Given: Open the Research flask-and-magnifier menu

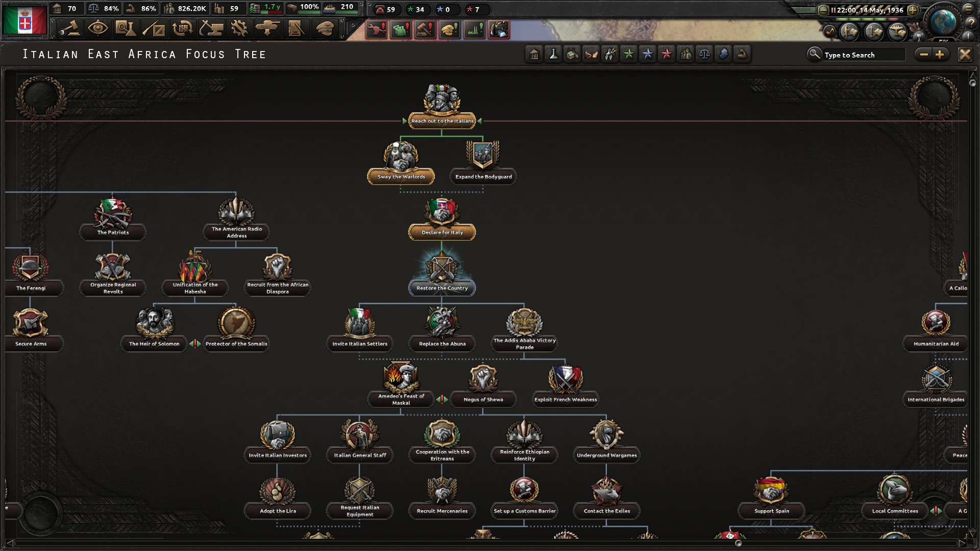Looking at the screenshot, I should coord(125,29).
